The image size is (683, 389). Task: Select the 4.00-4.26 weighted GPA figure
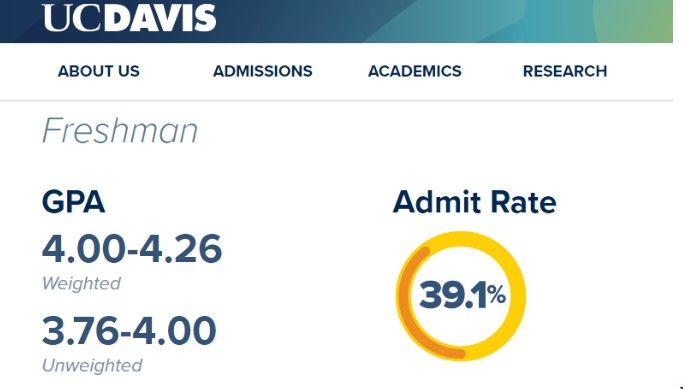coord(132,249)
